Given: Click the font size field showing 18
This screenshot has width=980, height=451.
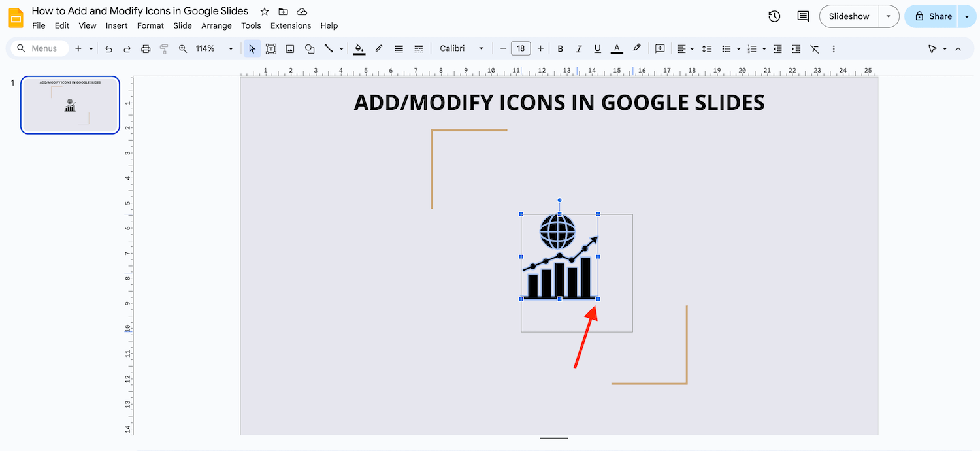Looking at the screenshot, I should (521, 49).
